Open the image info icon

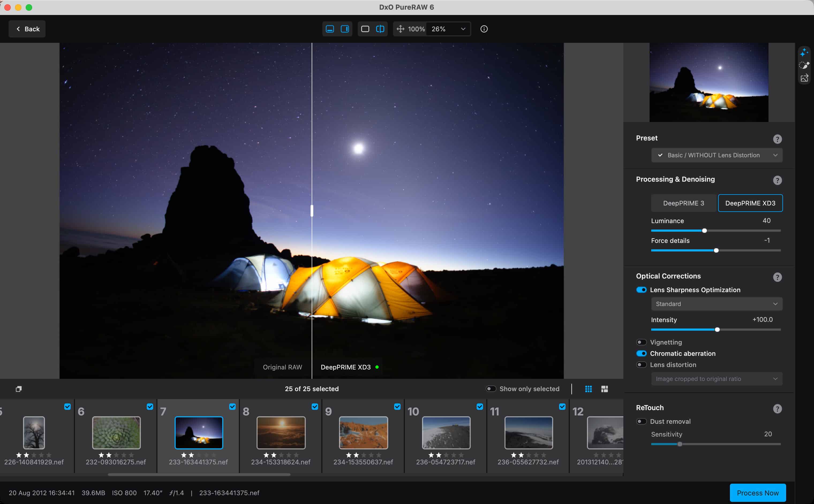tap(484, 29)
